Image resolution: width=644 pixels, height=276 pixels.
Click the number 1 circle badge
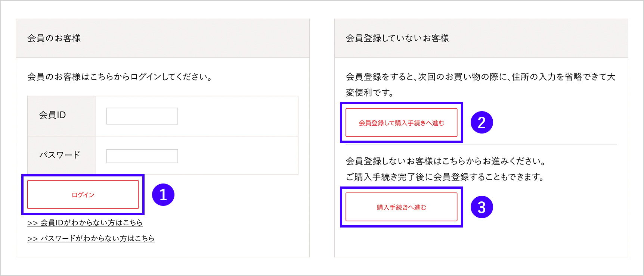[x=163, y=195]
